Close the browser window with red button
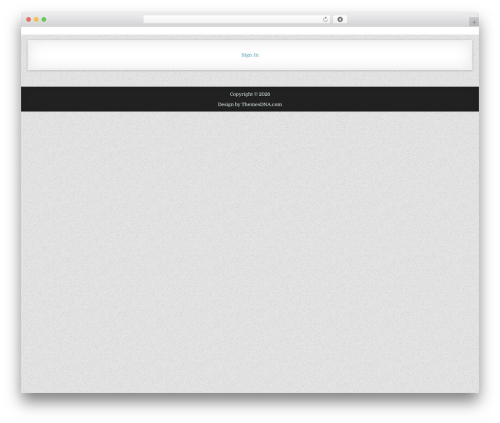500x423 pixels. pyautogui.click(x=29, y=19)
